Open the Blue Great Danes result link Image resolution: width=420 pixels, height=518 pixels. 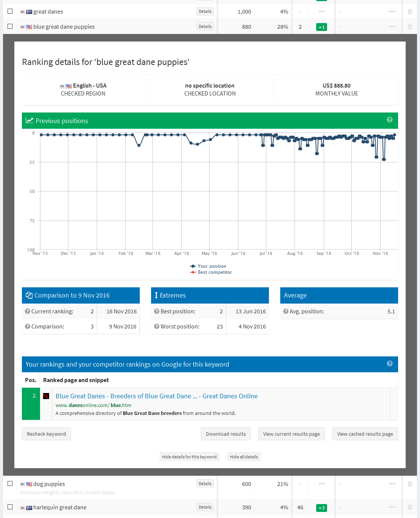click(156, 396)
